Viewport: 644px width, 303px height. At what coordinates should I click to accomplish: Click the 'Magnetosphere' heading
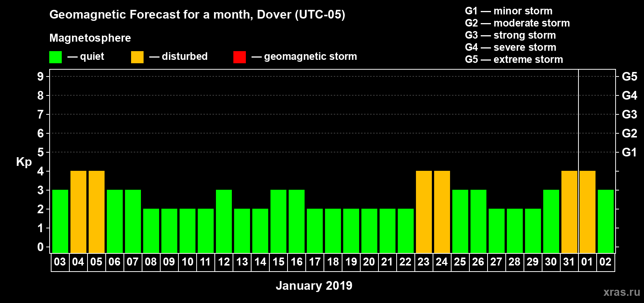90,38
